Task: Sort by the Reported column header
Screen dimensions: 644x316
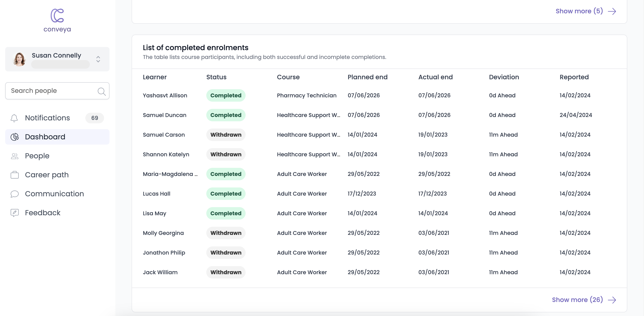Action: (x=574, y=77)
